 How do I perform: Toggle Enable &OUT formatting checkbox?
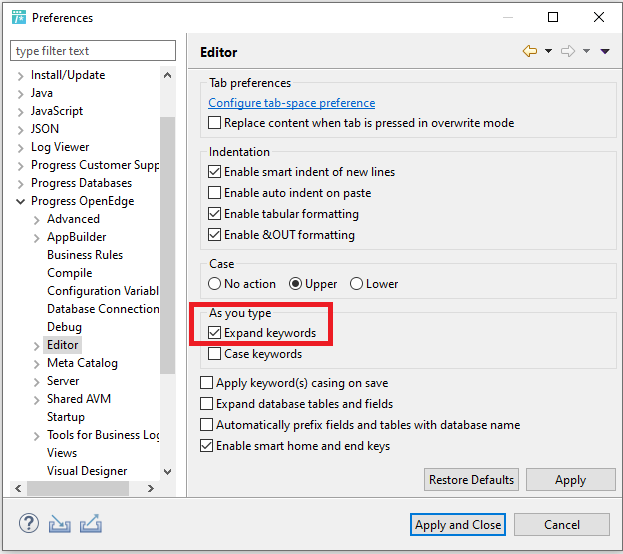[x=215, y=234]
